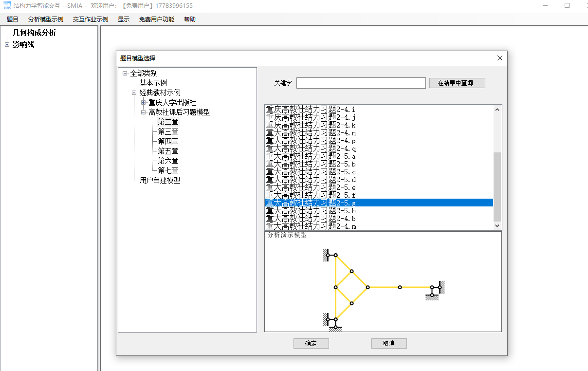Select 几何构成分析 in the left panel

point(34,33)
